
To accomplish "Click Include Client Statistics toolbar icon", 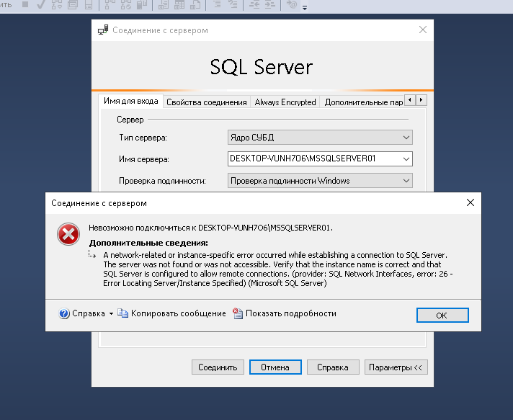I will tap(142, 4).
